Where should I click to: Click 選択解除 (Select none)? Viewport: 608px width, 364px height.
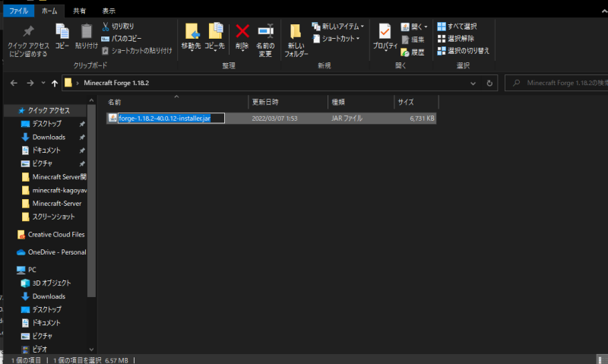tap(455, 39)
